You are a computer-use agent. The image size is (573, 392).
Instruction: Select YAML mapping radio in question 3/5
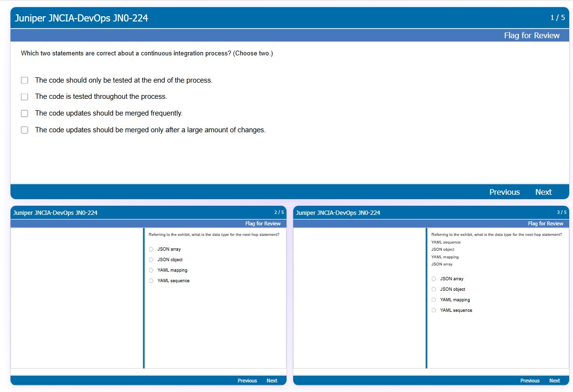click(434, 300)
